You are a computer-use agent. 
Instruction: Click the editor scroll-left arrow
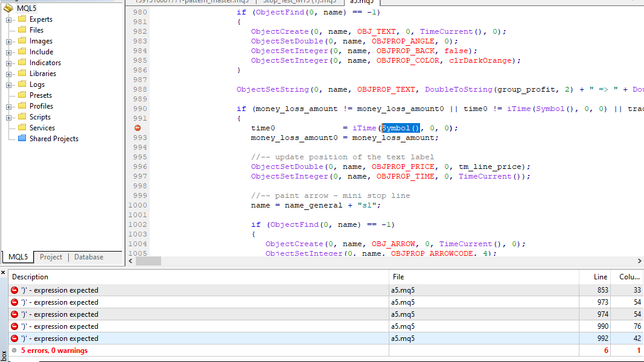[130, 261]
